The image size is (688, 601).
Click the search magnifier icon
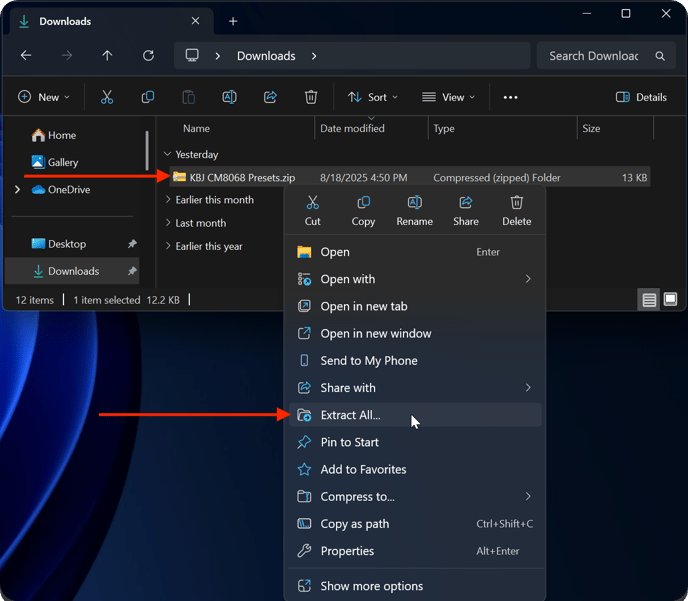(x=660, y=56)
